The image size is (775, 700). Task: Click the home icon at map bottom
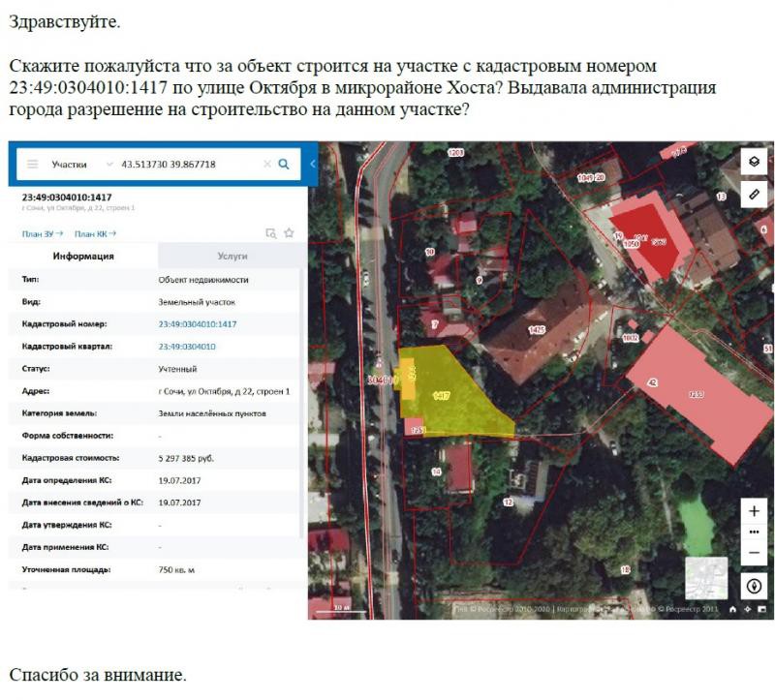click(x=733, y=610)
